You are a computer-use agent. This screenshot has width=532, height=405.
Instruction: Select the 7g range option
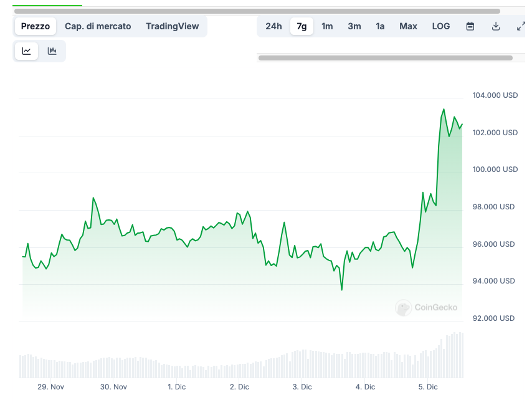tap(302, 26)
